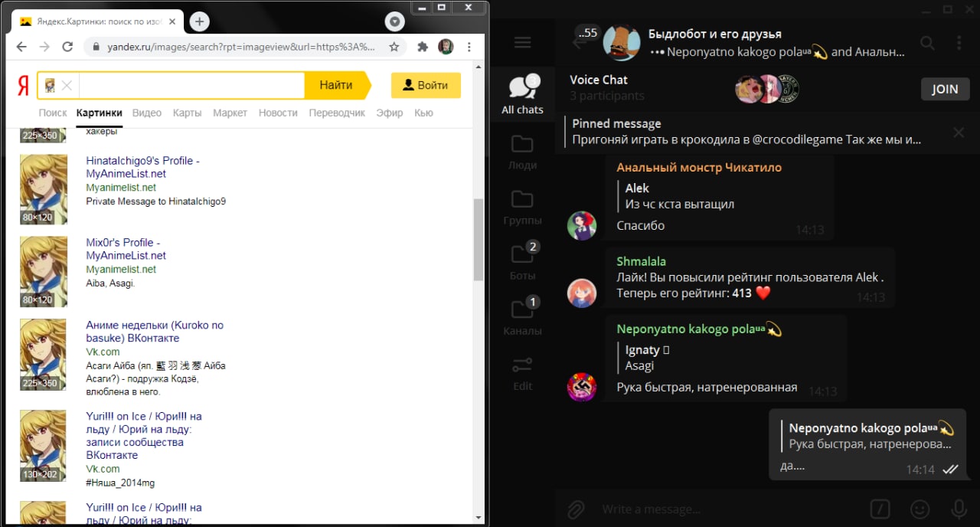
Task: Open thumbnail next to Mix0r's Profile
Action: 44,271
